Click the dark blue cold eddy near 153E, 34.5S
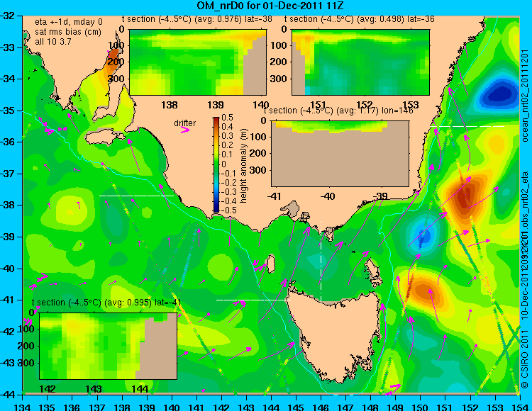This screenshot has height=411, width=532. click(498, 95)
